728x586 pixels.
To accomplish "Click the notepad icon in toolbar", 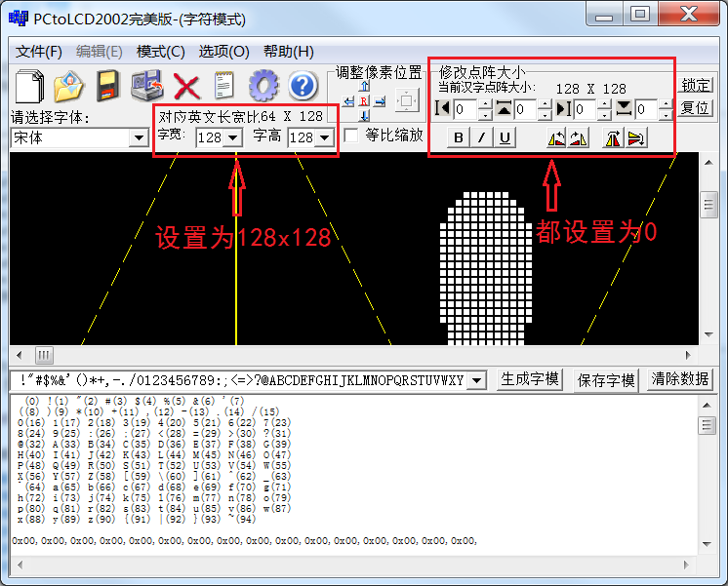I will (224, 86).
